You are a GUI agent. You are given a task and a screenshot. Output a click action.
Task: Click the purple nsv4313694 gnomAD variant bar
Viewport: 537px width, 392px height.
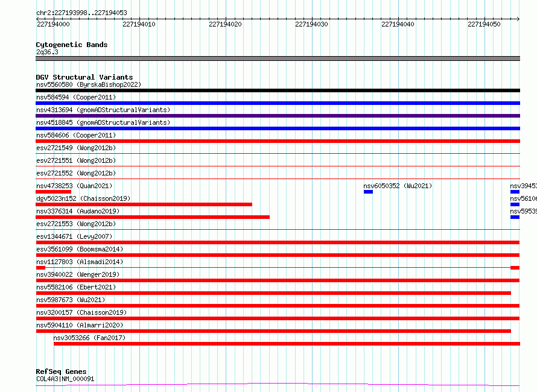(278, 116)
